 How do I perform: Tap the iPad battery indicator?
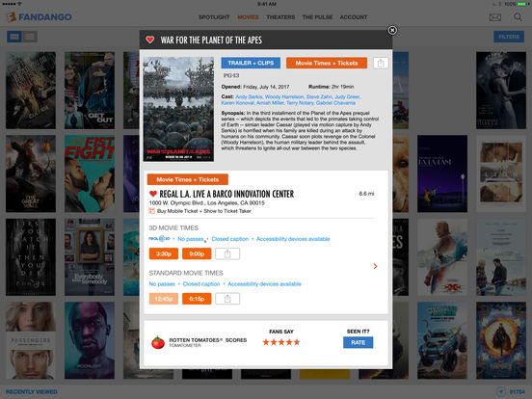point(522,4)
